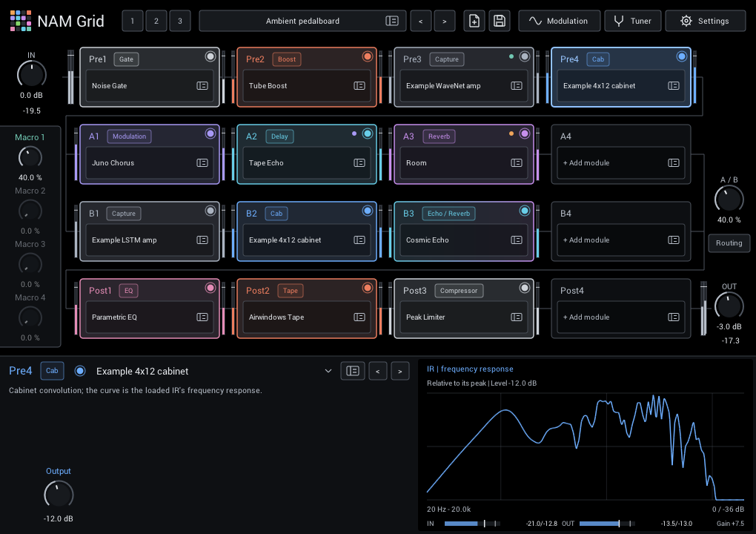Open browser icon in Pre4 cabinet slot
This screenshot has height=534, width=756.
point(674,86)
